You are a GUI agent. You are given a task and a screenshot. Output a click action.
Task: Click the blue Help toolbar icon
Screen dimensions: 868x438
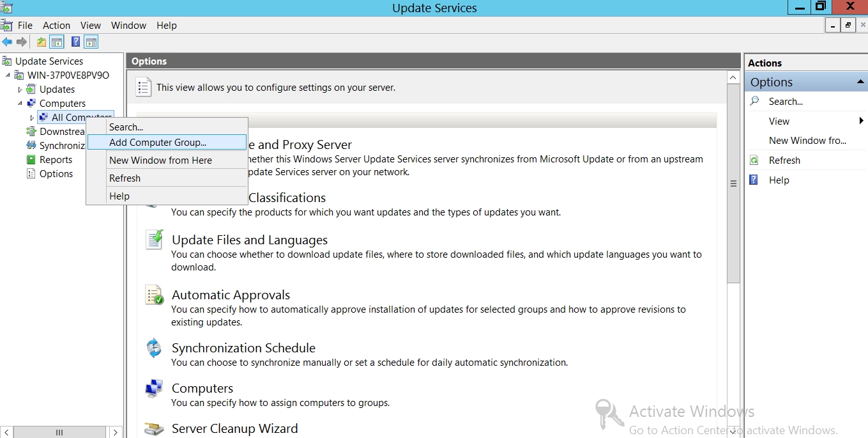[x=75, y=42]
